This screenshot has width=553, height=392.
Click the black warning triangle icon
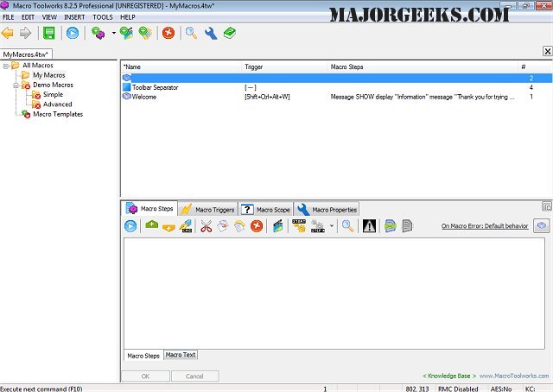(369, 226)
